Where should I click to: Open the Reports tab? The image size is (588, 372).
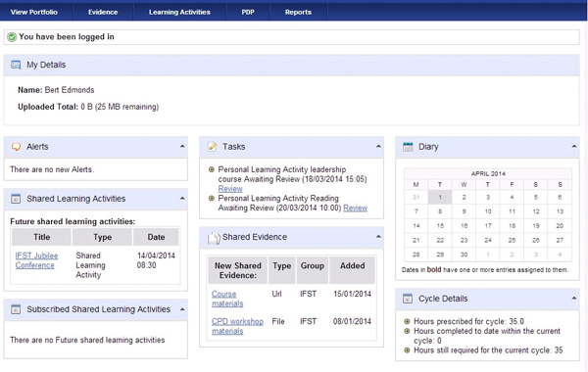[298, 12]
